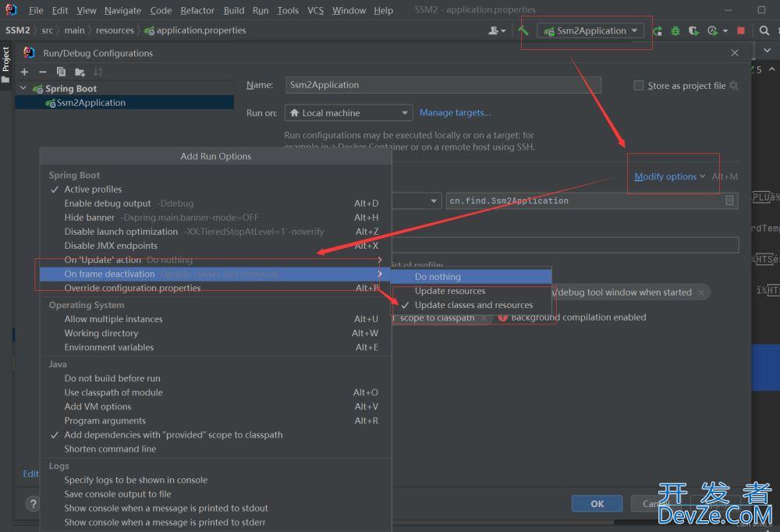Click the red Stop square icon

pos(741,31)
